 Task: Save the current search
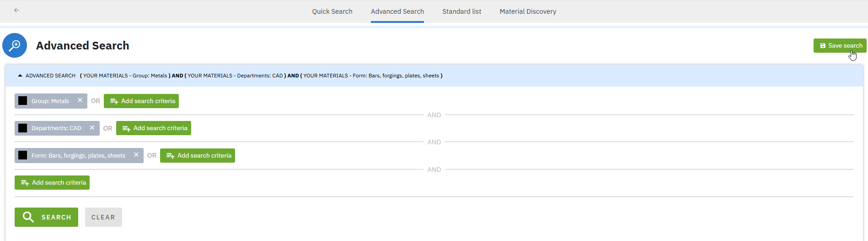coord(840,45)
